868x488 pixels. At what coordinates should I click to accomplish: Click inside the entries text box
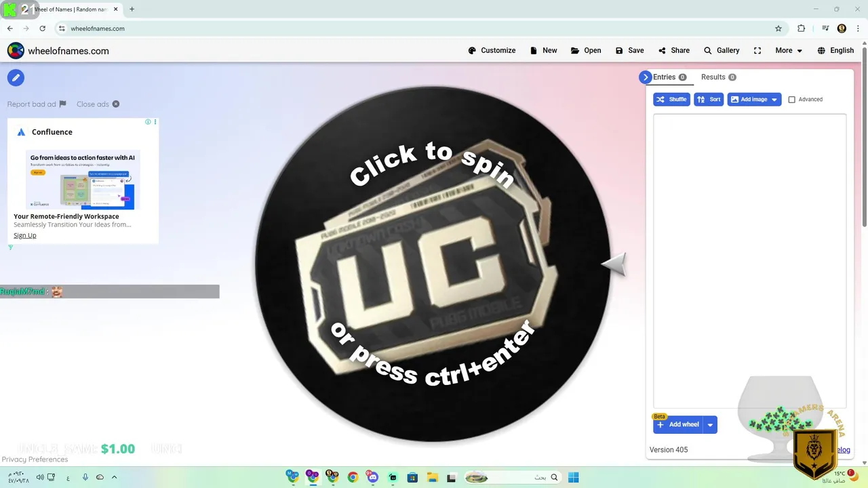click(x=749, y=261)
